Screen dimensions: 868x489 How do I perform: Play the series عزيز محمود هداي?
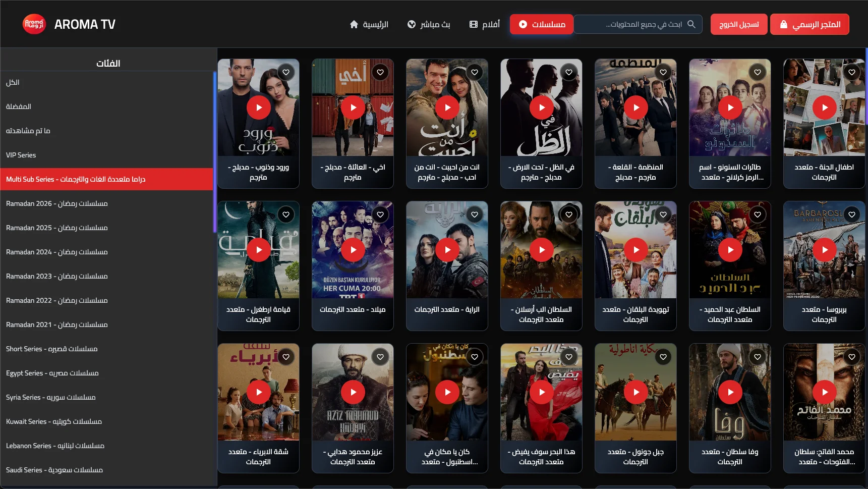(x=353, y=392)
